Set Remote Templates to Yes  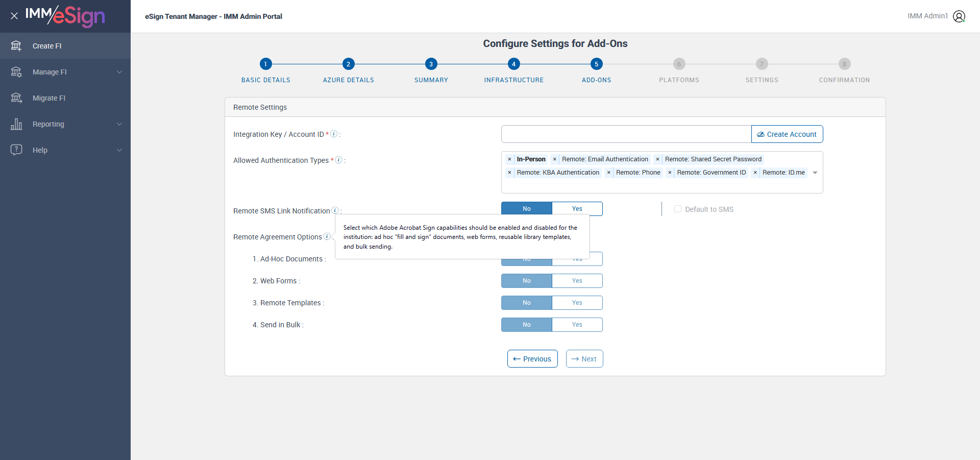pyautogui.click(x=577, y=303)
